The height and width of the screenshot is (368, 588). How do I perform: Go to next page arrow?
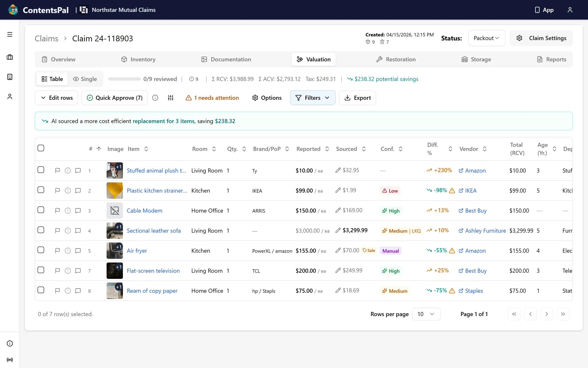[547, 314]
